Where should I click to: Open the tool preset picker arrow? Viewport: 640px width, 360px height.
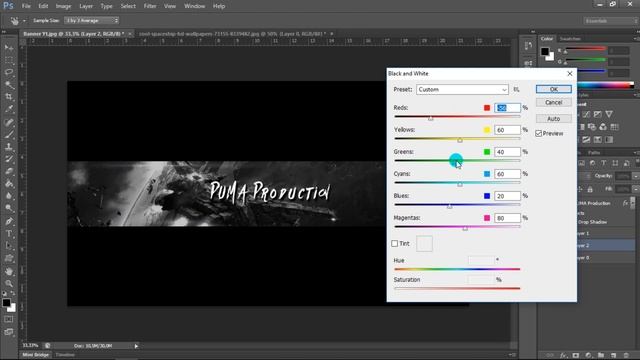(x=24, y=20)
